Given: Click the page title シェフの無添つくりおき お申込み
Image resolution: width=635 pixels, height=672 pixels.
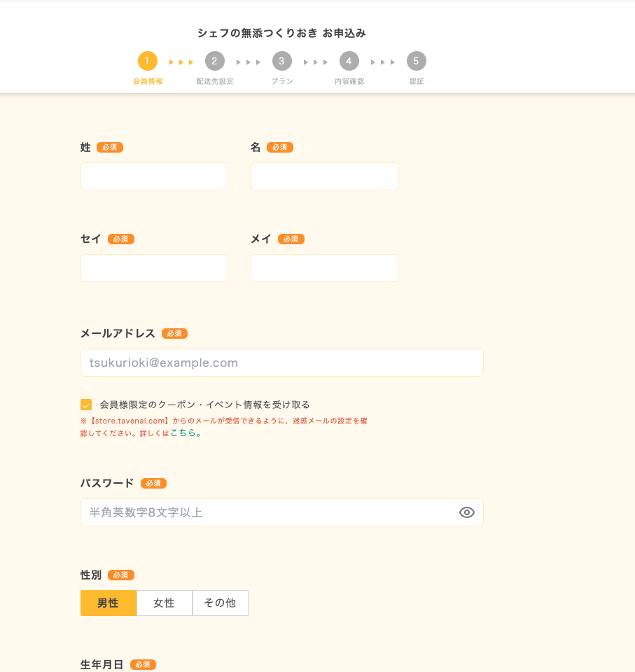Looking at the screenshot, I should coord(281,33).
